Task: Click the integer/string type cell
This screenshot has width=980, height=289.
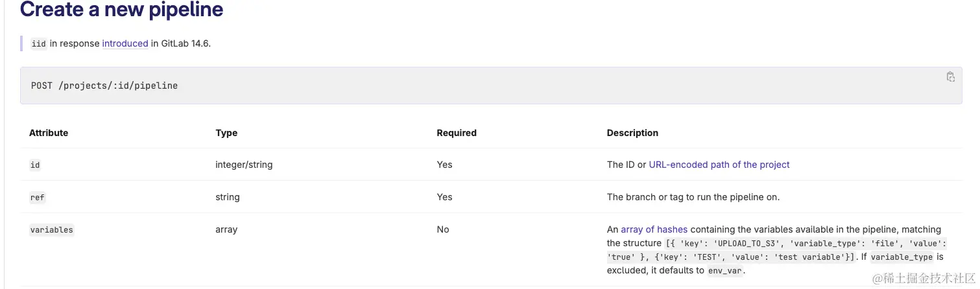Action: 244,165
